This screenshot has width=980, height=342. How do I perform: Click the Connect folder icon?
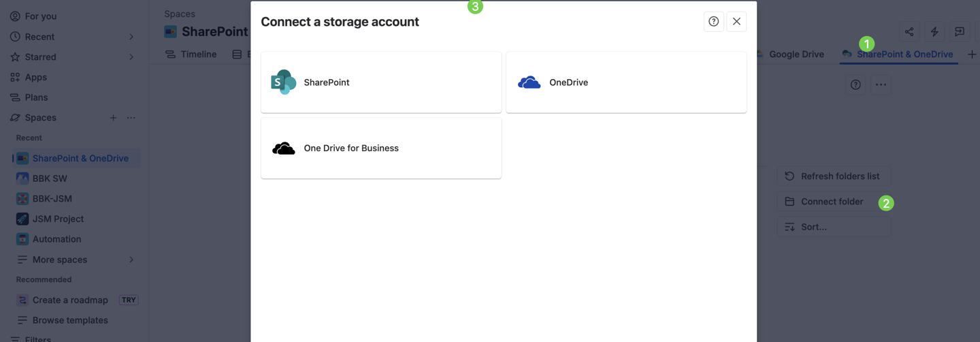789,202
